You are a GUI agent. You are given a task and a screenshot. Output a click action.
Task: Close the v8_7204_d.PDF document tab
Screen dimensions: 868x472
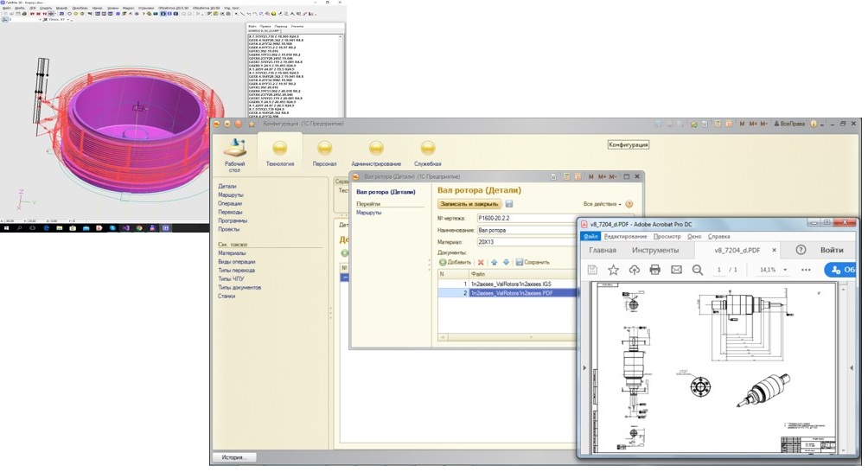point(774,250)
